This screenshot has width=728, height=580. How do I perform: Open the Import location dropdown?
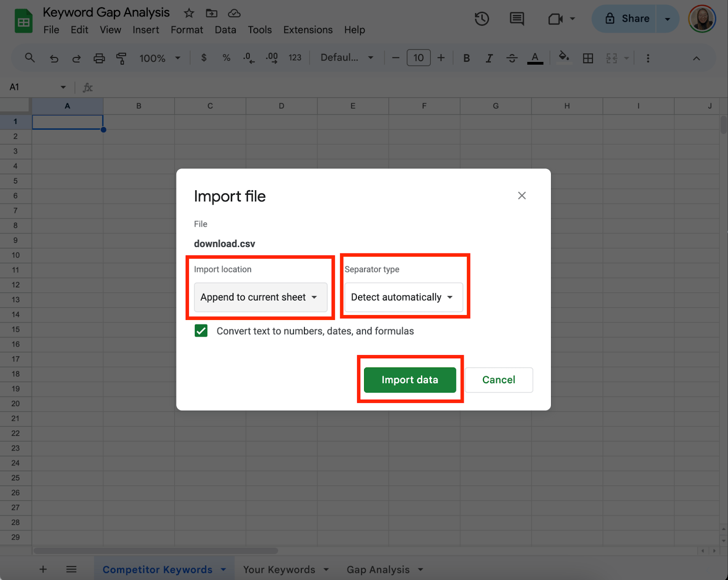click(x=260, y=297)
